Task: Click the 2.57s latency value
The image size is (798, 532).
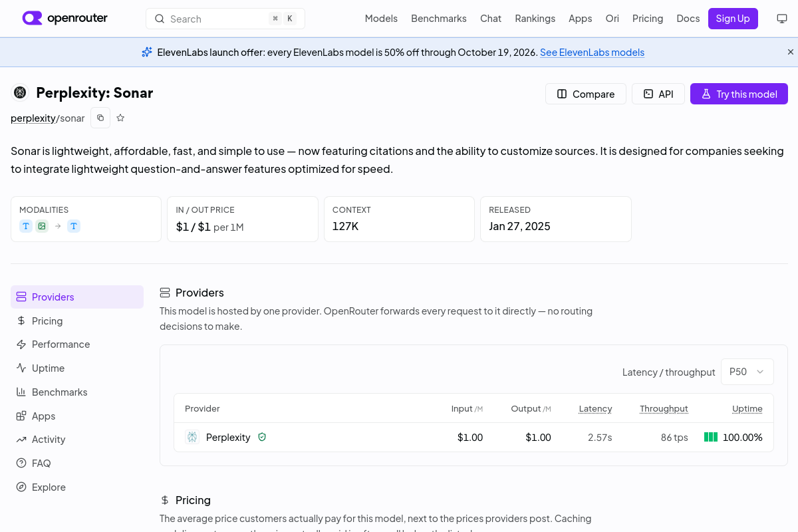Action: [x=600, y=438]
